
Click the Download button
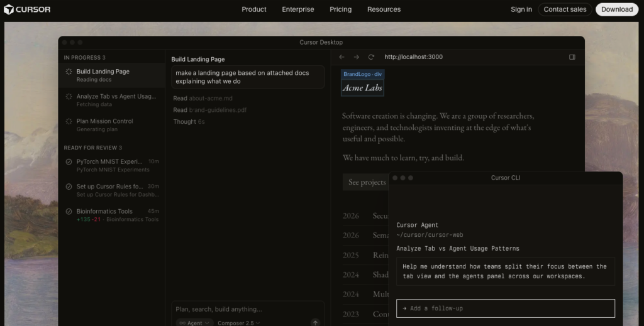tap(617, 9)
